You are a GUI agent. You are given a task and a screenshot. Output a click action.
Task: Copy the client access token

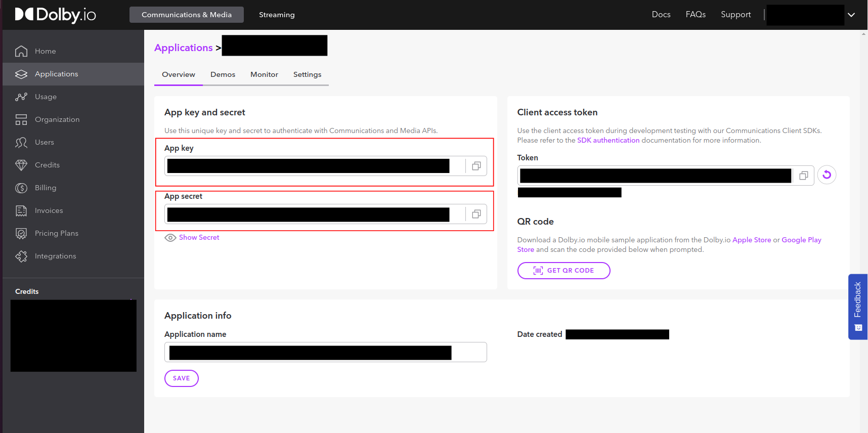point(803,176)
